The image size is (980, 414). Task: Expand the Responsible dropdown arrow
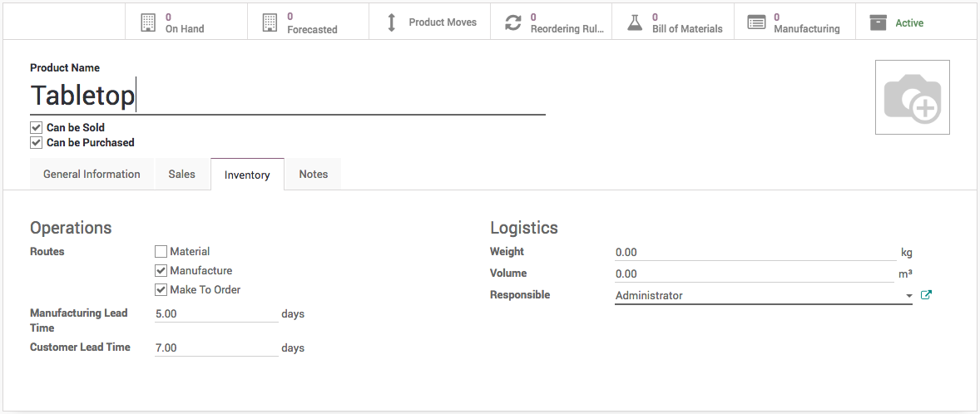(908, 296)
